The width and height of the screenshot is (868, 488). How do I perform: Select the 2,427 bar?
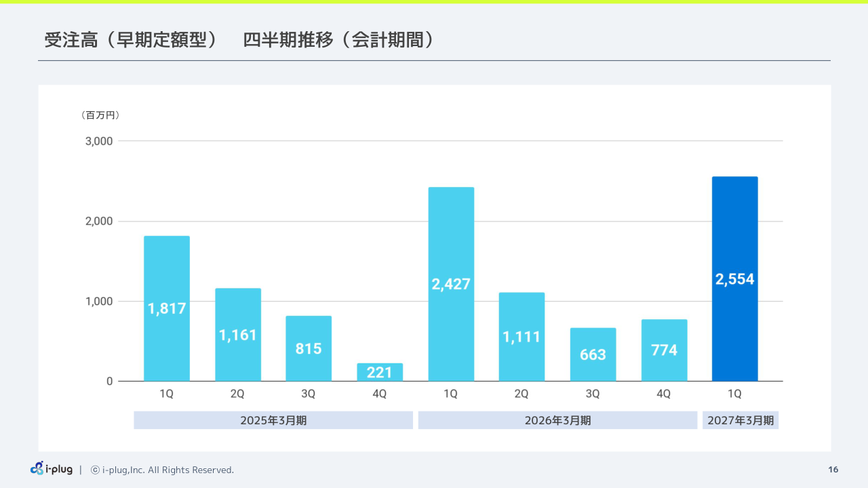point(451,284)
